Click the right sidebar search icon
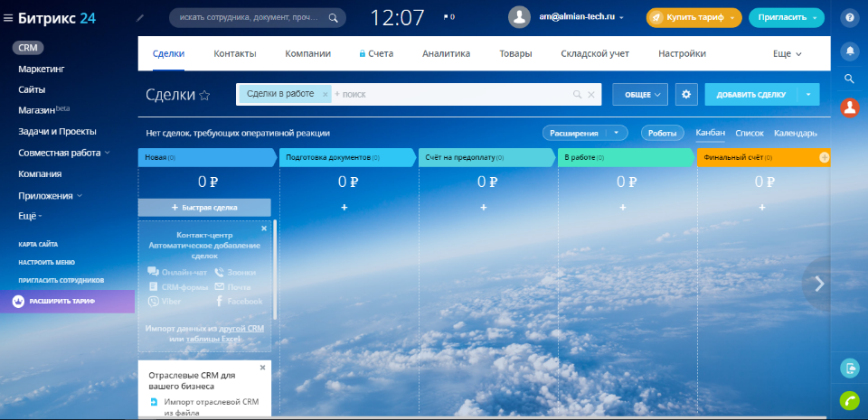The image size is (868, 420). 850,79
